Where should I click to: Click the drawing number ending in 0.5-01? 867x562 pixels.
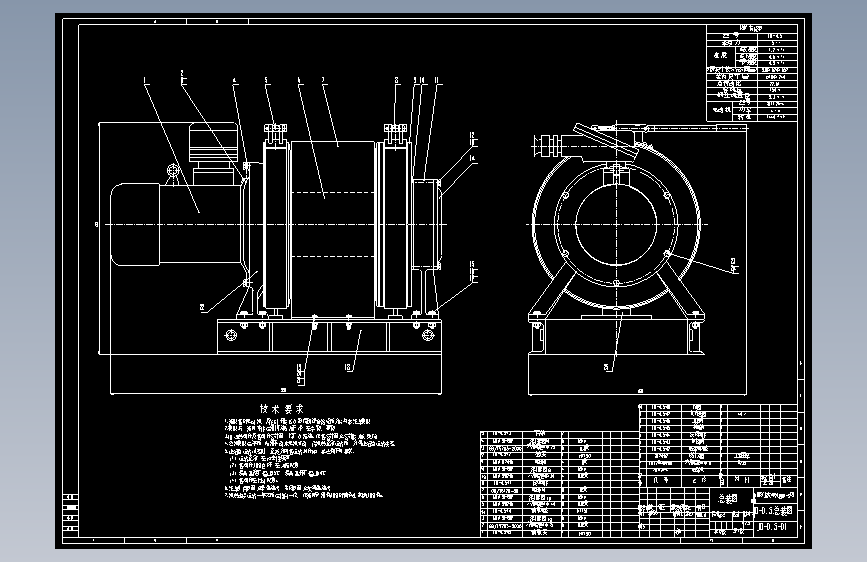tap(773, 527)
